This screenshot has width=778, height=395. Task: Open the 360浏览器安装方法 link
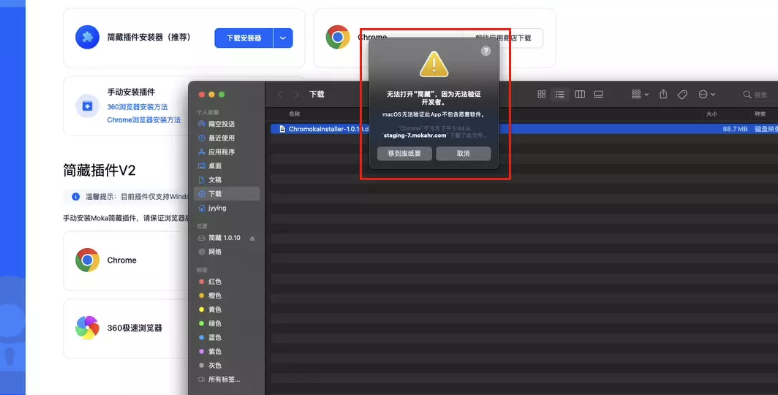(137, 107)
